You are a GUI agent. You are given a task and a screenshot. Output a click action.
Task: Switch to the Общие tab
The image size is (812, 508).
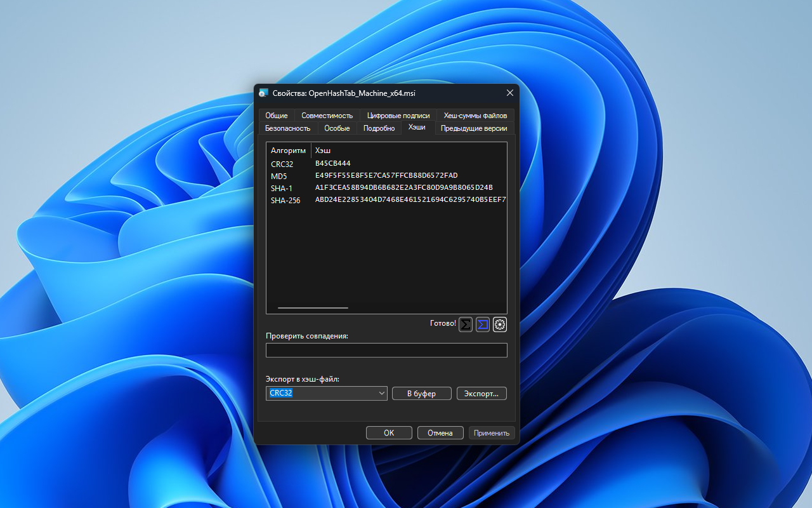pyautogui.click(x=277, y=116)
